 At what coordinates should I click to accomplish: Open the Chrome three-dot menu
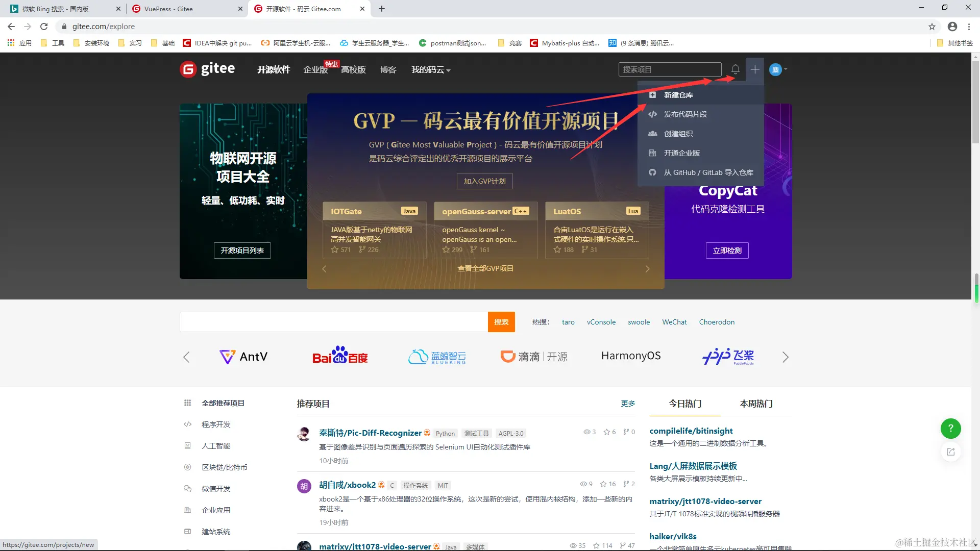(x=969, y=27)
